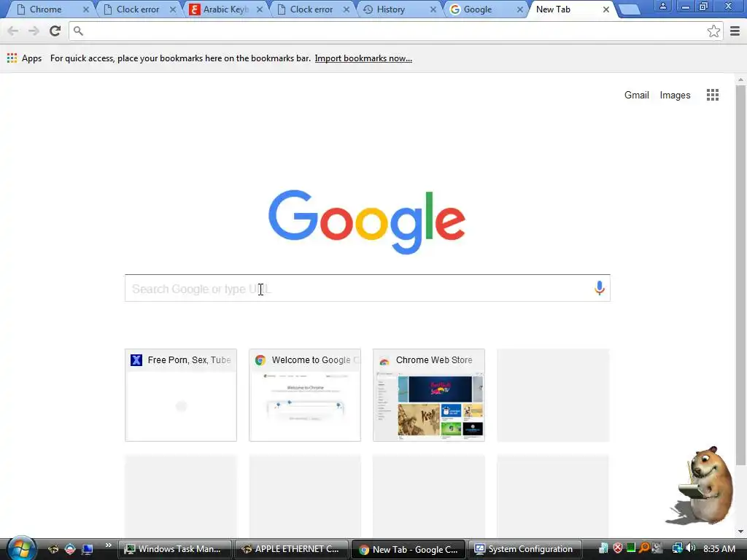Open APPLE ETHERNET taskbar button
The height and width of the screenshot is (560, 747).
coord(292,549)
